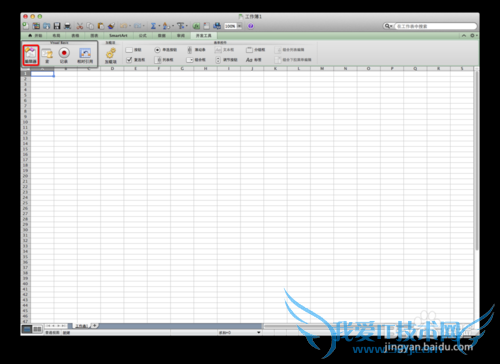The image size is (500, 364).
Task: Switch to the SmartArt ribbon tab
Action: [118, 35]
